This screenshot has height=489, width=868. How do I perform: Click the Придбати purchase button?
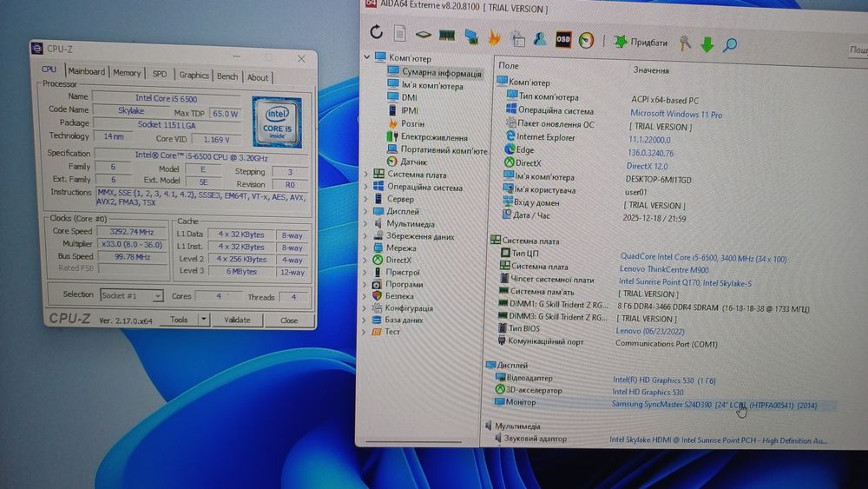641,42
